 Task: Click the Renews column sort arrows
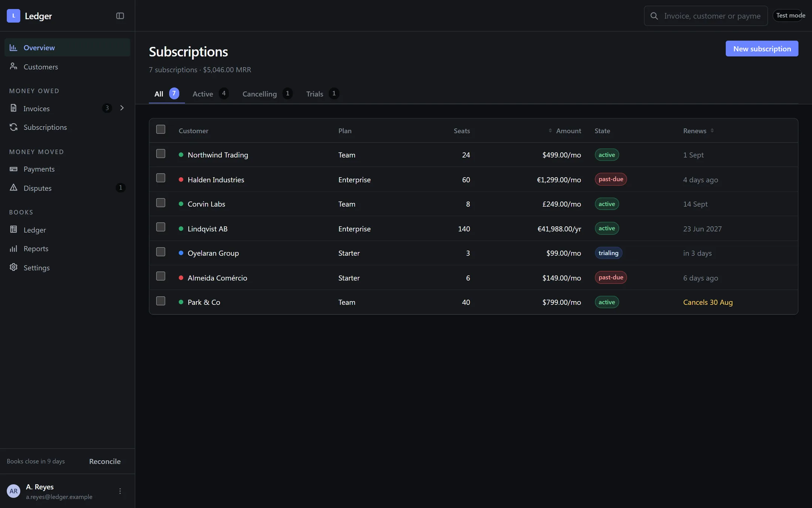pyautogui.click(x=712, y=131)
